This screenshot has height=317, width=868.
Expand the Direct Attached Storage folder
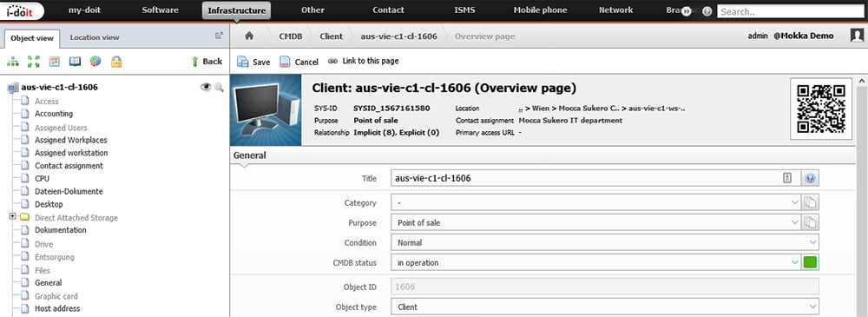(12, 217)
